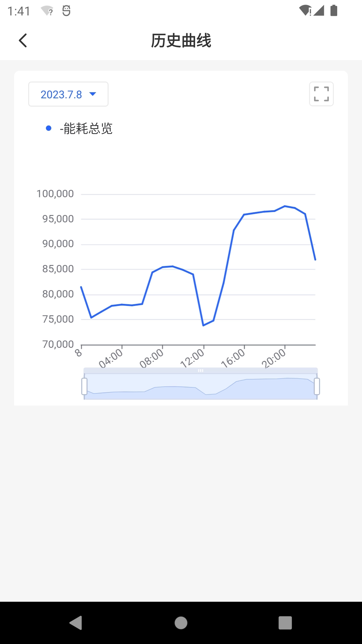Tap the 历史曲线 page title
The image size is (362, 644).
point(181,41)
